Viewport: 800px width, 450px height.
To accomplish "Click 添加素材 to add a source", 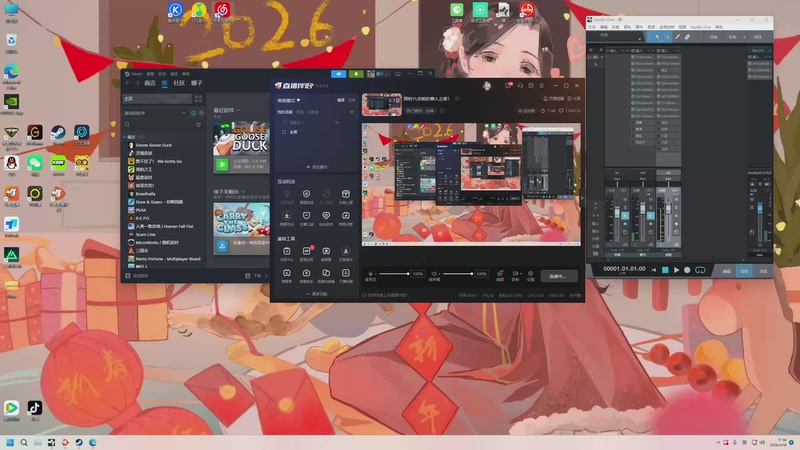I will [x=316, y=167].
